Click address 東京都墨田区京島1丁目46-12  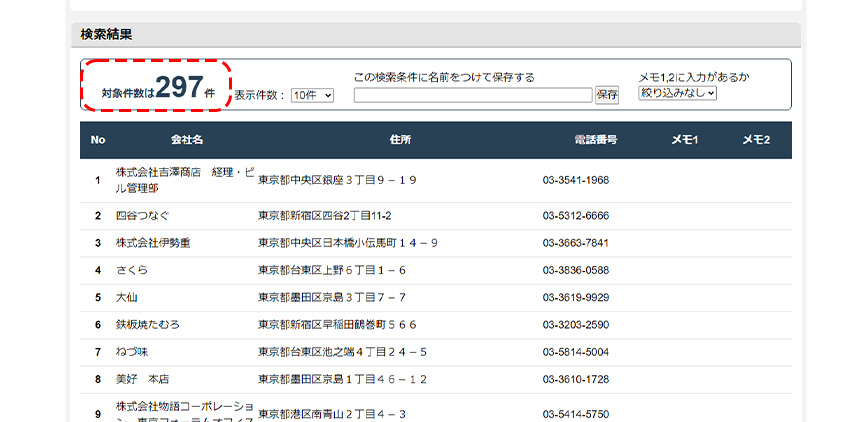coord(342,379)
